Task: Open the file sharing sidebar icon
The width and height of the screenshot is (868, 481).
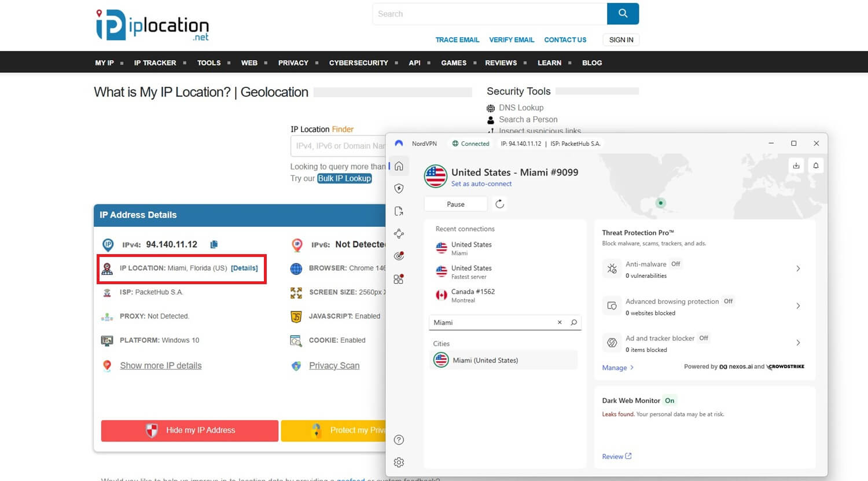Action: 399,211
